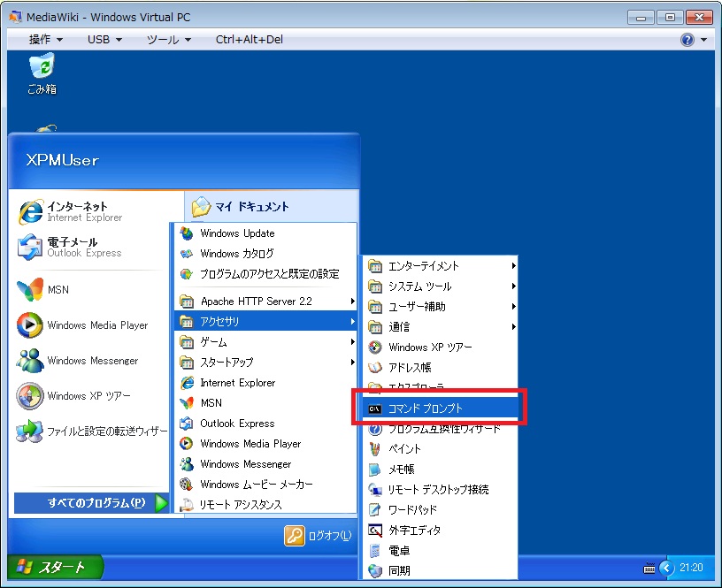
Task: Select プログラム互換性ウィザード entry
Action: click(441, 429)
